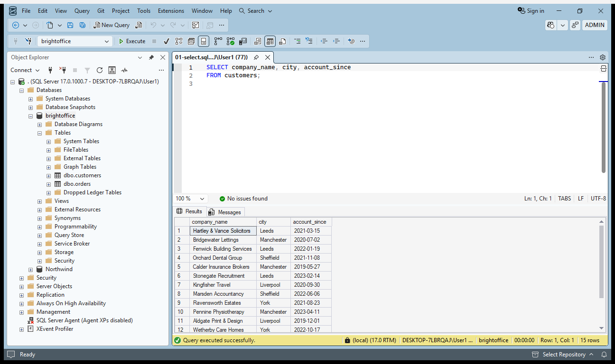615x364 pixels.
Task: Expand the dbo.customers table node
Action: [x=48, y=175]
